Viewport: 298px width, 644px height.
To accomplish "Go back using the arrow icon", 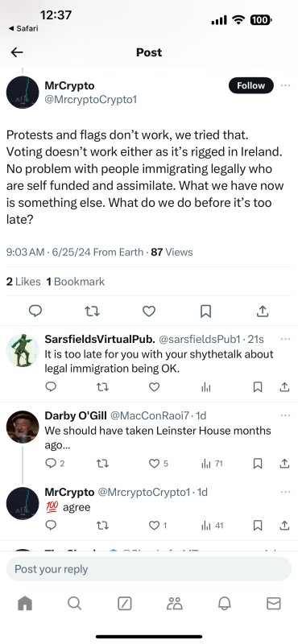I will click(x=17, y=52).
